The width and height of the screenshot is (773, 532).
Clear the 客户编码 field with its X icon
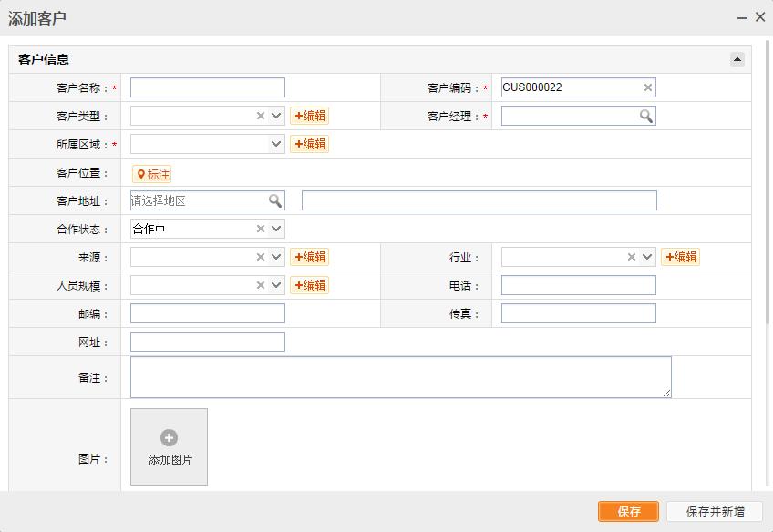point(648,87)
